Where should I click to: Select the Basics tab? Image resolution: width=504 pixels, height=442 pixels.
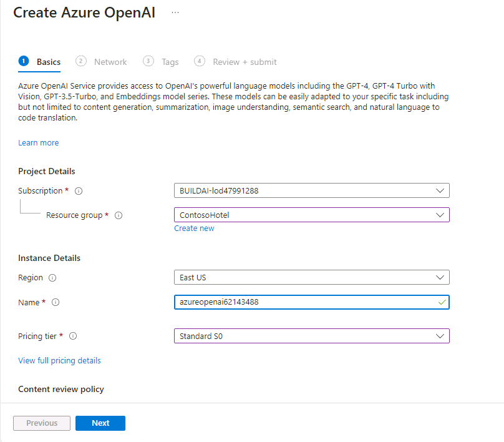tap(39, 62)
